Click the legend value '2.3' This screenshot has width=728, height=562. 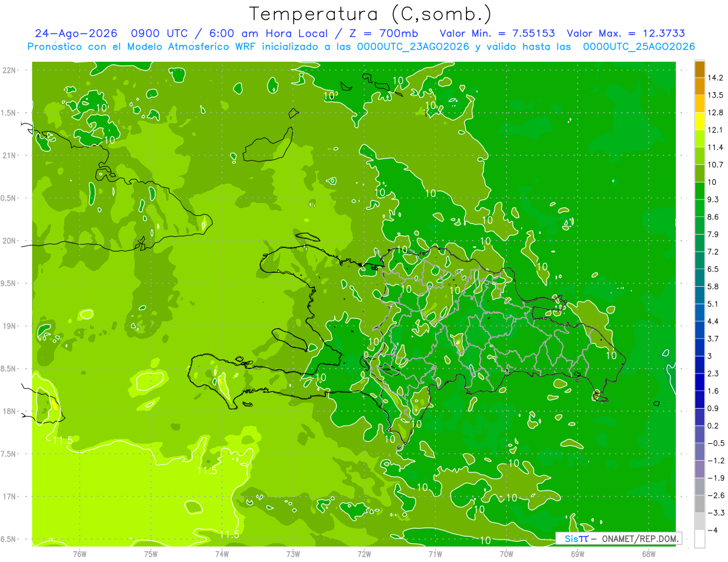coord(714,373)
